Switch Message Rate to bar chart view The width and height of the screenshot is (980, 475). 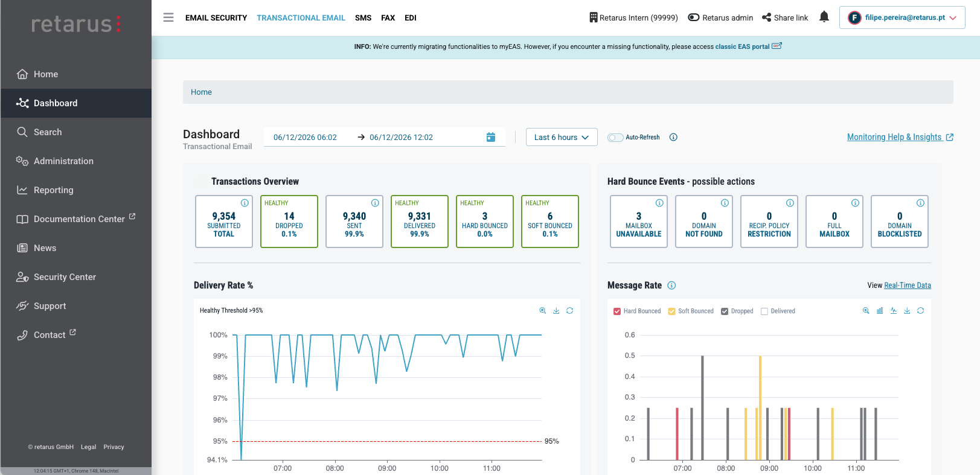click(880, 311)
